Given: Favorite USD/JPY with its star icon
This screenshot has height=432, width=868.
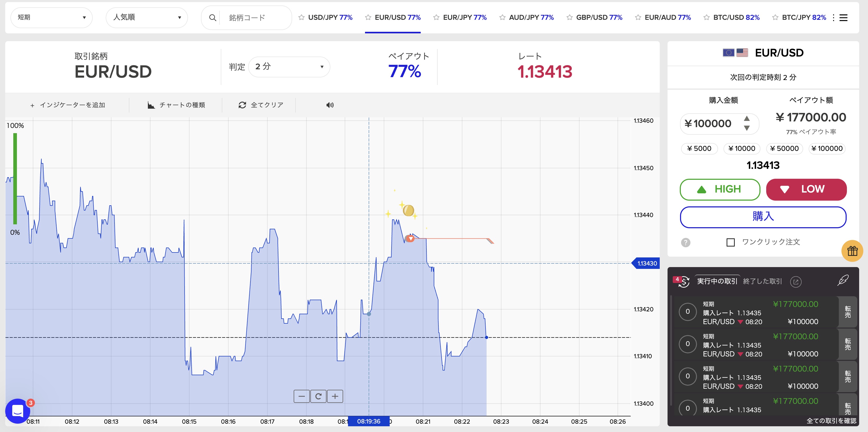Looking at the screenshot, I should 301,17.
